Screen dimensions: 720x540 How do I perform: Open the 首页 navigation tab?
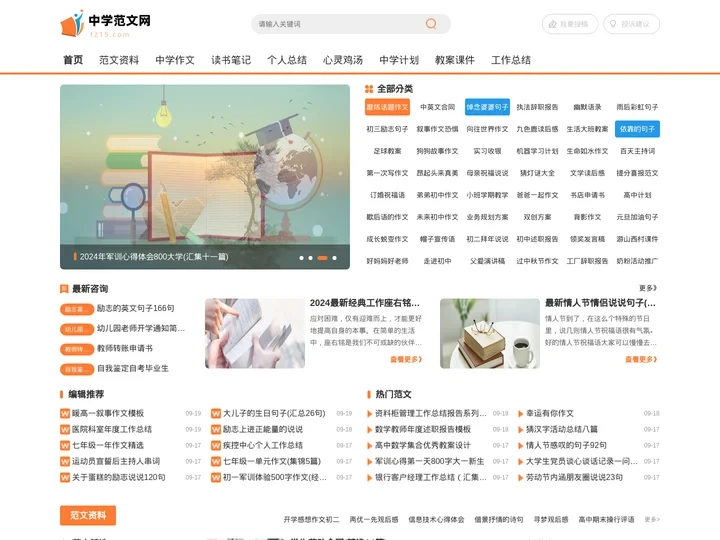pos(73,60)
